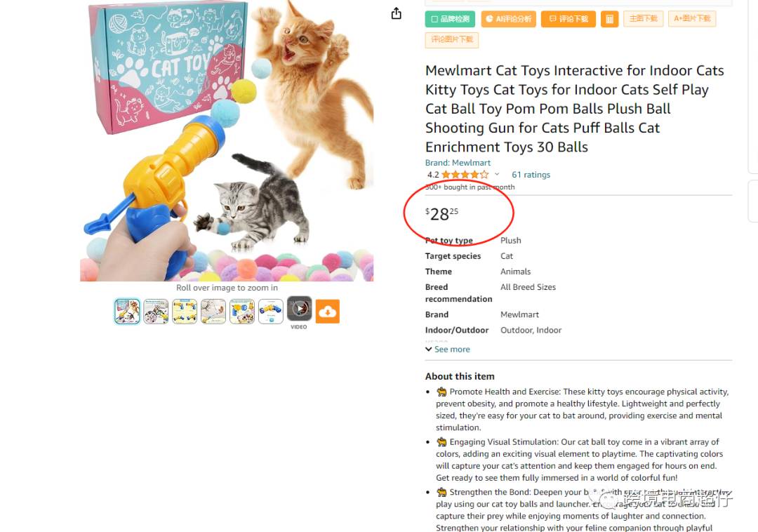Click the main cat toy product image
Screen dimensions: 758x532
(227, 140)
